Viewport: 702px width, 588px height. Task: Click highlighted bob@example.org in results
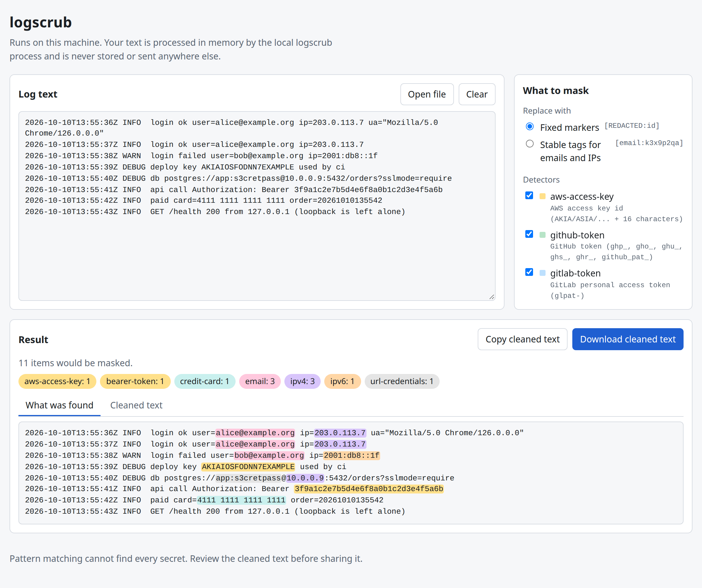(x=269, y=455)
